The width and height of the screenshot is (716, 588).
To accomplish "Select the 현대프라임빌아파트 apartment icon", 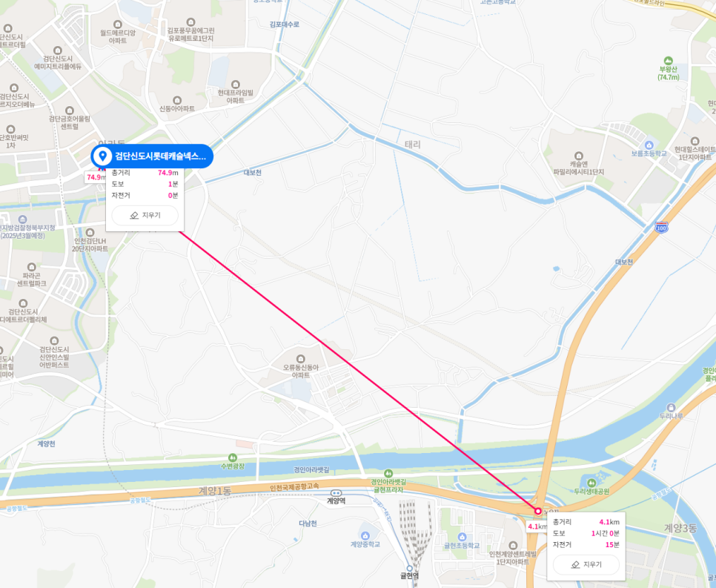I will 236,85.
